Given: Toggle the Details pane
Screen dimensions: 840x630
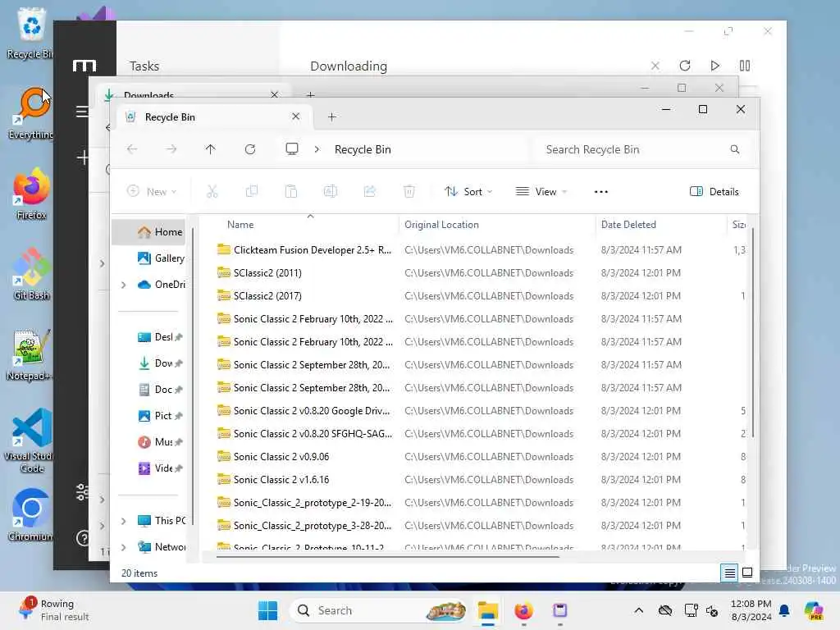Looking at the screenshot, I should tap(714, 191).
